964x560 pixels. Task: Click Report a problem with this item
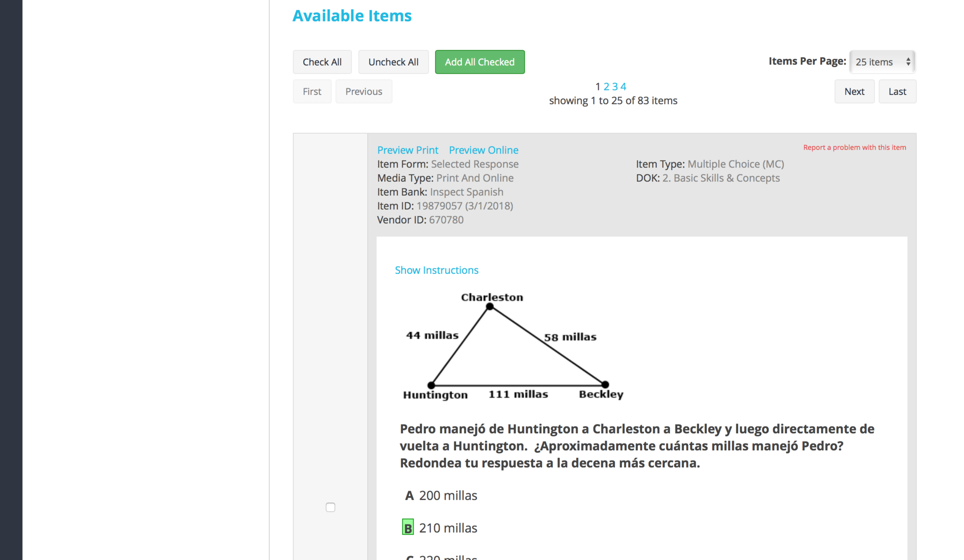[854, 147]
